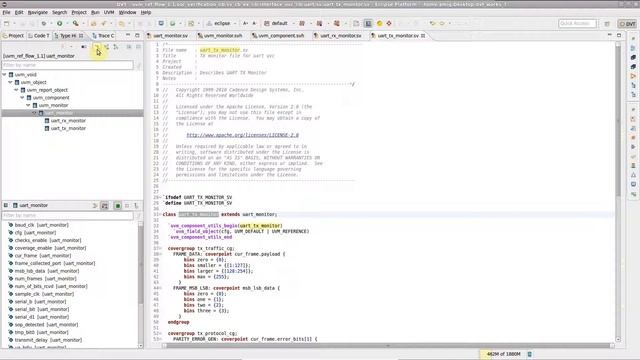Select member cur_frame [uart_monitor]
The width and height of the screenshot is (640, 360).
(x=43, y=256)
